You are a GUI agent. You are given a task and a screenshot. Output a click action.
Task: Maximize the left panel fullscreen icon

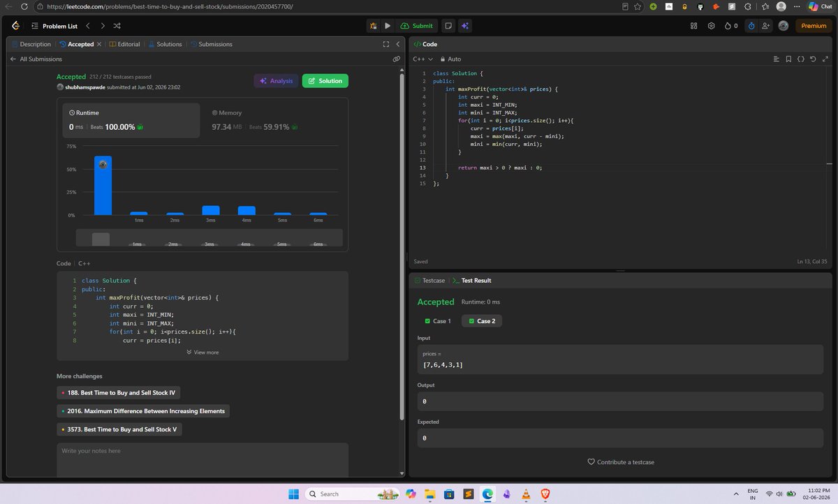pyautogui.click(x=385, y=44)
